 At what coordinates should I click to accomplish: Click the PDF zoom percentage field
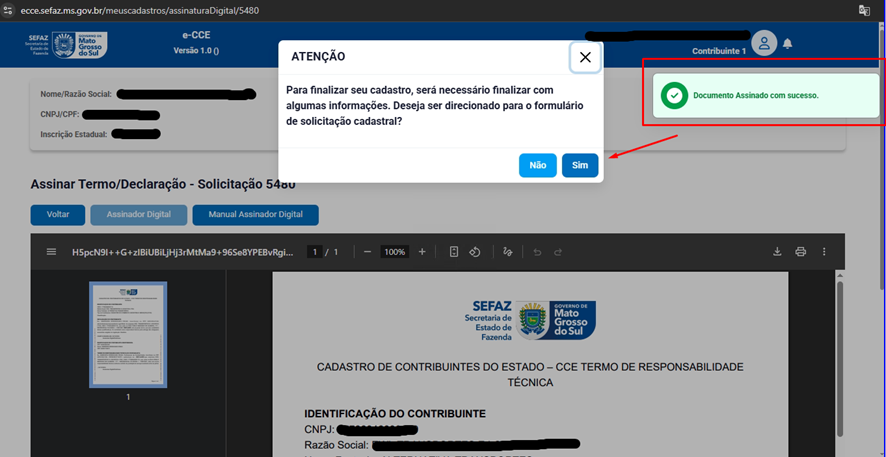click(x=395, y=252)
